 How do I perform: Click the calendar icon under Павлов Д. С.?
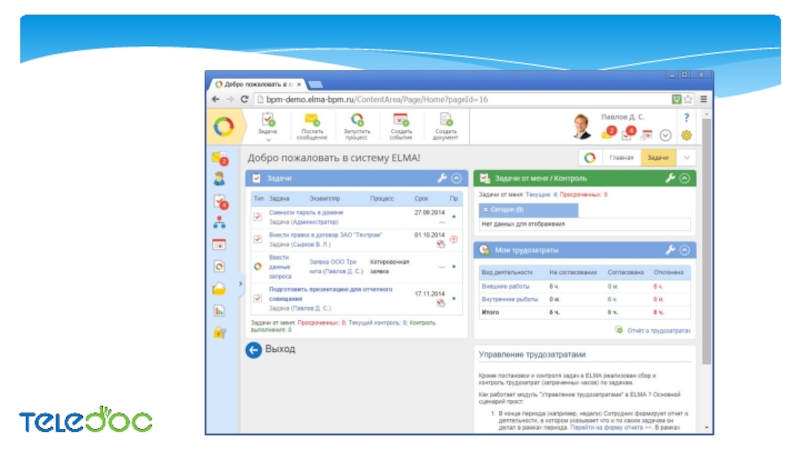click(646, 135)
